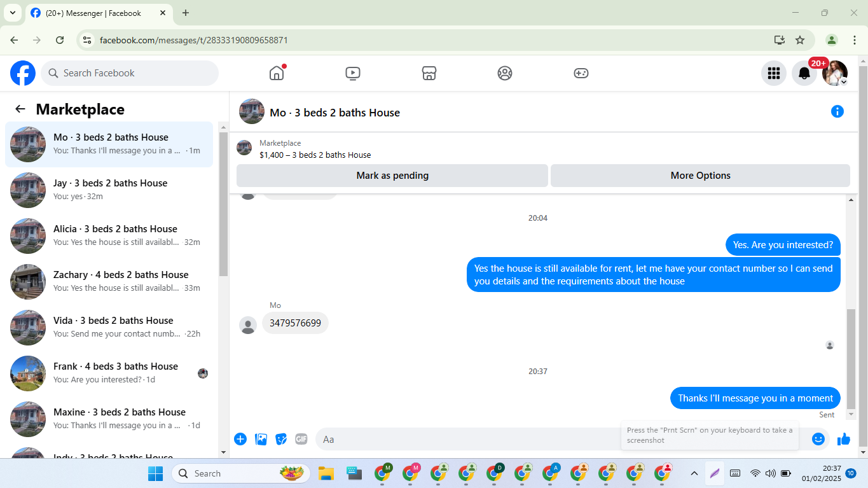Open the Marketplace store icon in top bar
This screenshot has width=868, height=488.
tap(429, 73)
